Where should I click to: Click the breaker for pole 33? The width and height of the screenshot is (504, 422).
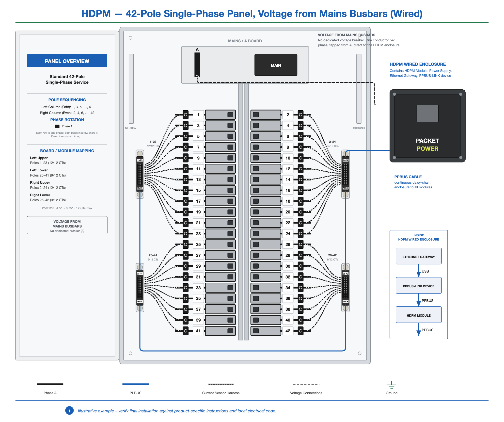pos(220,288)
